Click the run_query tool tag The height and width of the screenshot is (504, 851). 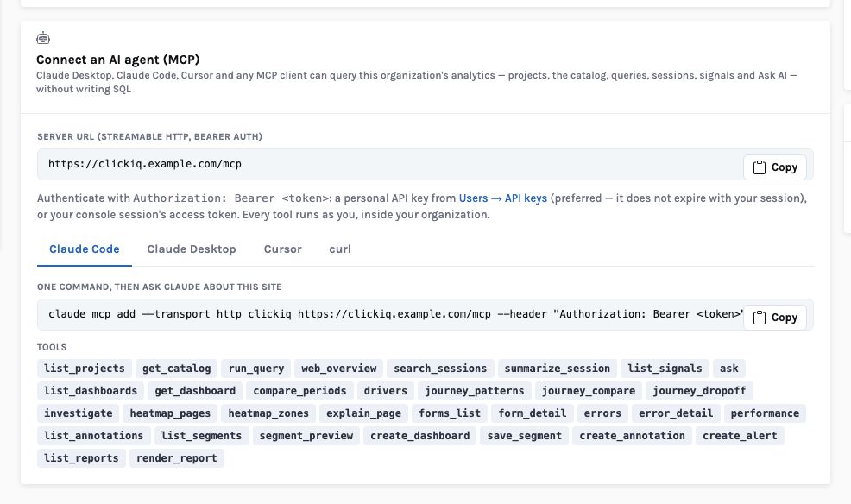click(x=256, y=369)
